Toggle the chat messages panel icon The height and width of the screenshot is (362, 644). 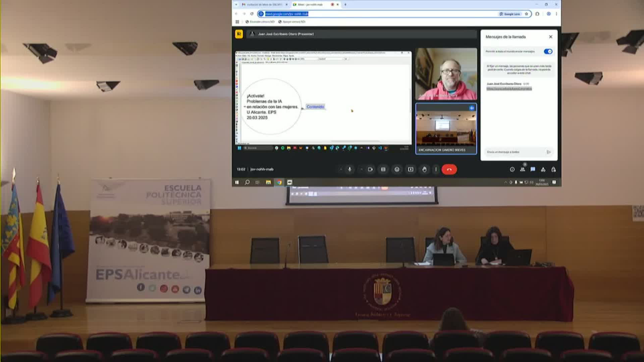pos(533,169)
